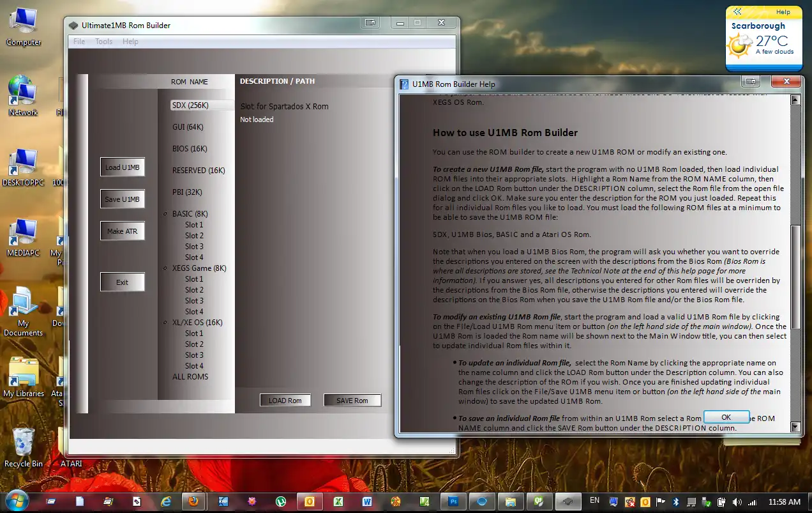Open the Tools menu
The width and height of the screenshot is (812, 513).
(103, 42)
